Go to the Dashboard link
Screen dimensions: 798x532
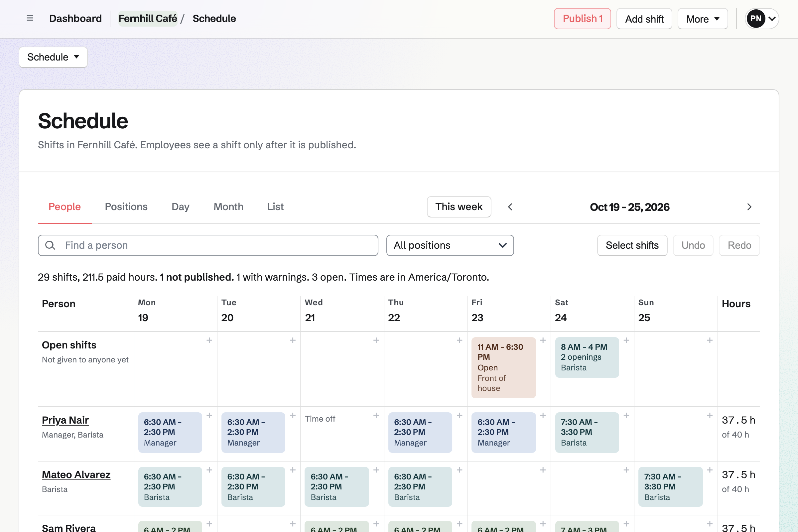(75, 19)
